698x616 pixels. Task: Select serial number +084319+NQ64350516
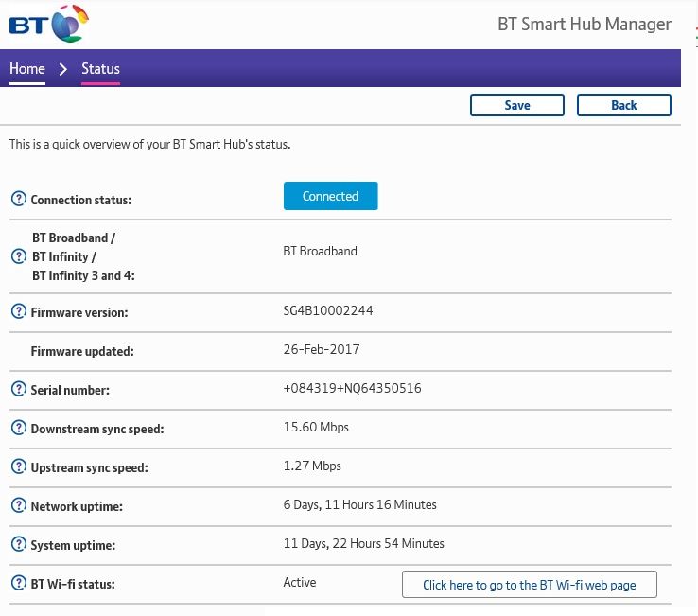[352, 388]
